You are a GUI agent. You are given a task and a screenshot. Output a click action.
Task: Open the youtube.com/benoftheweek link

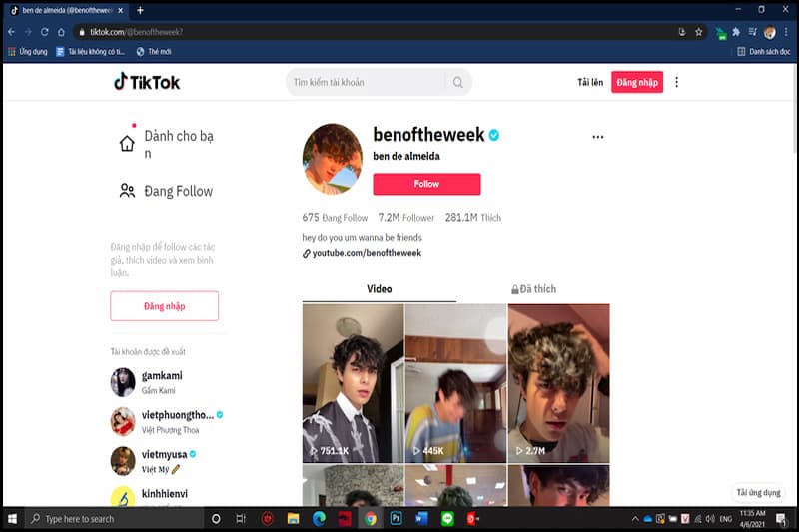[367, 254]
